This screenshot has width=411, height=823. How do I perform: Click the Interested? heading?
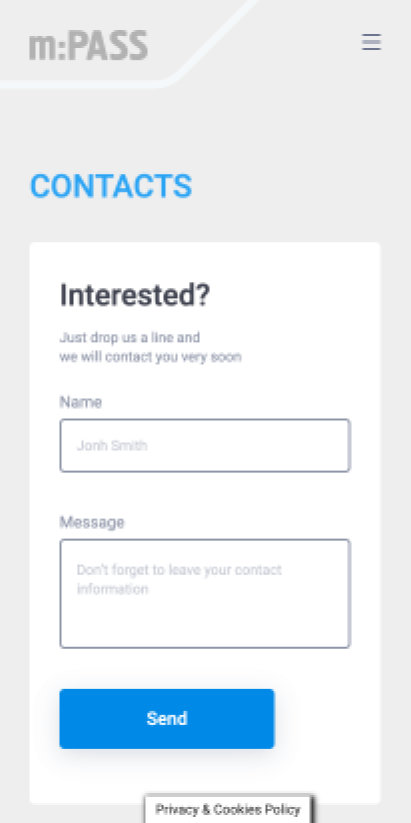134,295
